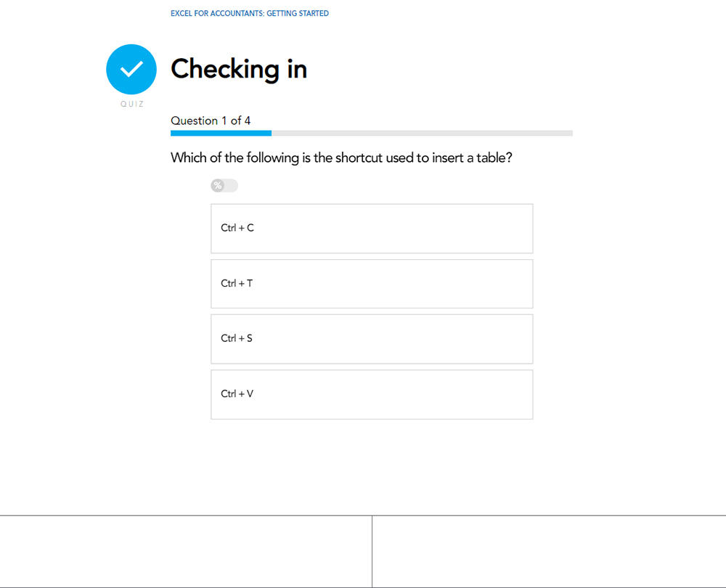Click the gray unfilled progress bar portion
The width and height of the screenshot is (726, 588).
point(421,134)
